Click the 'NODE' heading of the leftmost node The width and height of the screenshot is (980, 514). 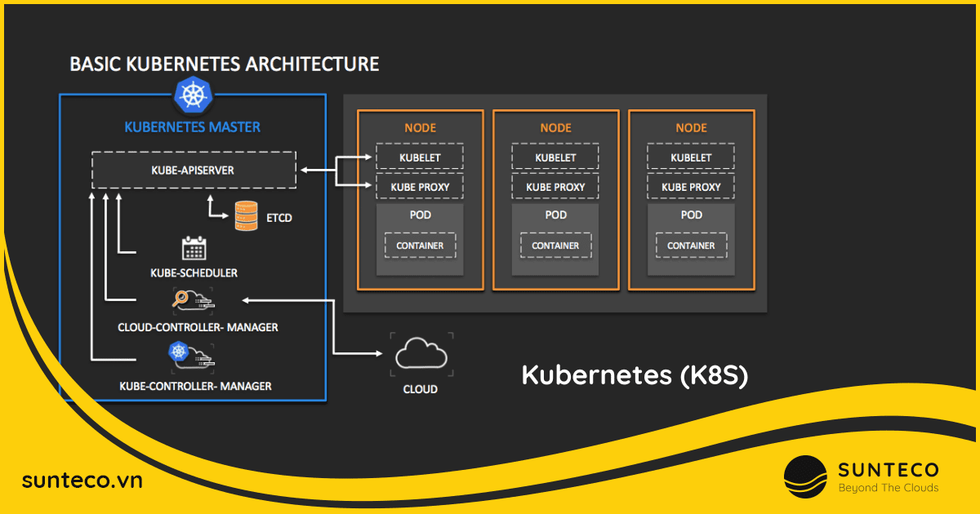click(x=420, y=128)
